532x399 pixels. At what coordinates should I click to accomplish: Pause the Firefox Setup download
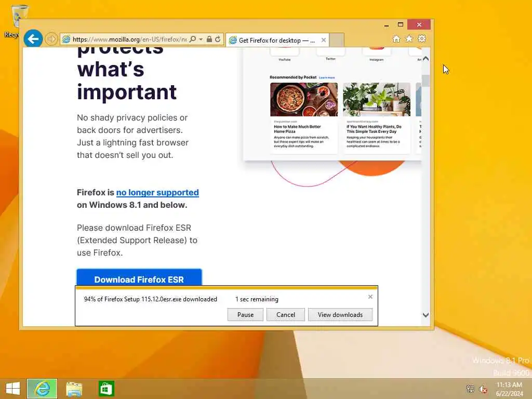pos(245,314)
